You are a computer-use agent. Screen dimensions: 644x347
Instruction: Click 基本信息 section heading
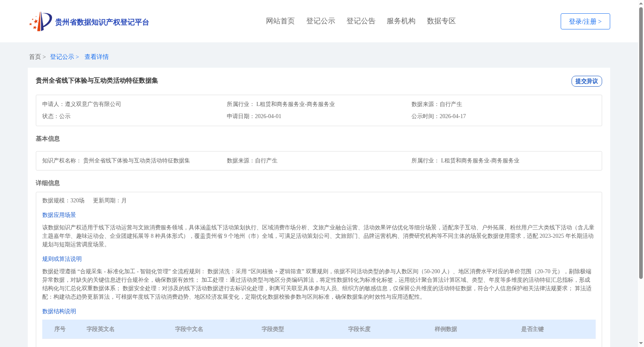[47, 139]
